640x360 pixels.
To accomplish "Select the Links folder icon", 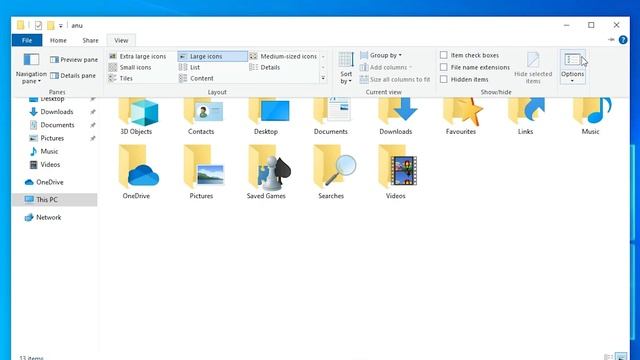I will click(x=526, y=116).
